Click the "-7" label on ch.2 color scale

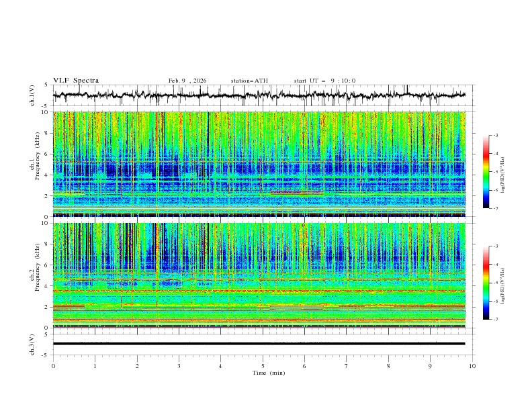coord(496,319)
